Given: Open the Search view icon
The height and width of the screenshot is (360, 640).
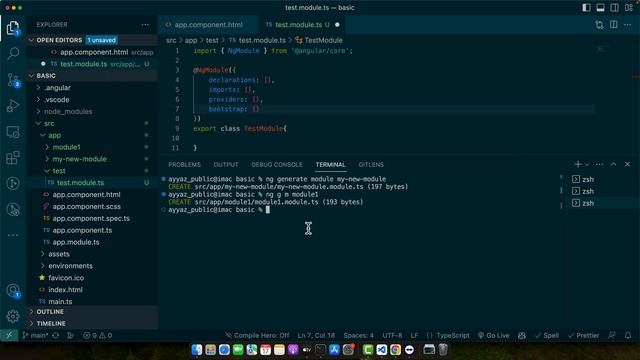Looking at the screenshot, I should click(13, 53).
